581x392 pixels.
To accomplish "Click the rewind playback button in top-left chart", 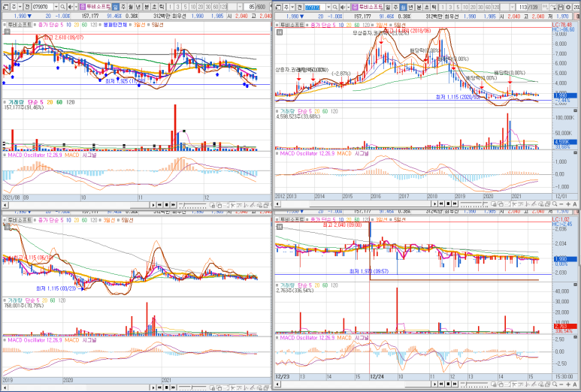I will click(159, 205).
